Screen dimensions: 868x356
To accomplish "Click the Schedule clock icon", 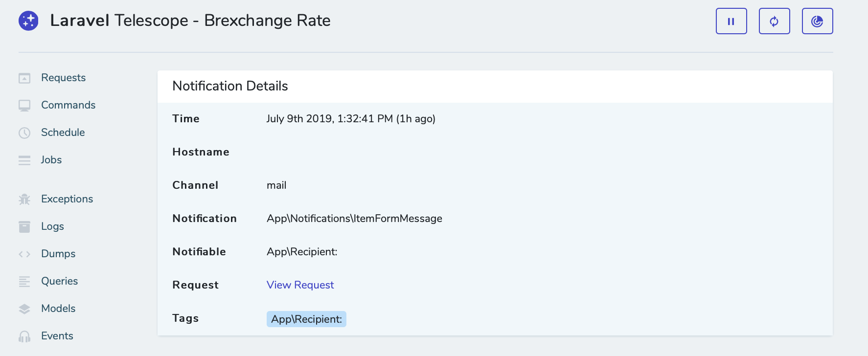I will (24, 133).
